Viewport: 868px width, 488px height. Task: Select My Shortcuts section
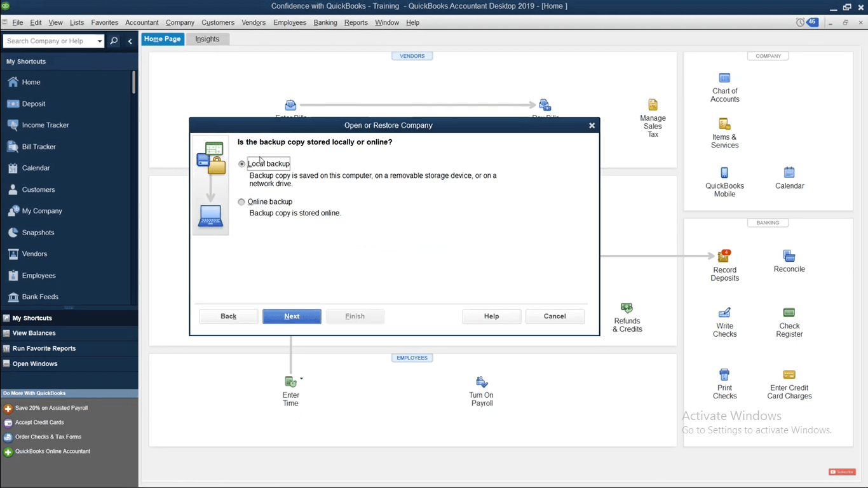(69, 318)
